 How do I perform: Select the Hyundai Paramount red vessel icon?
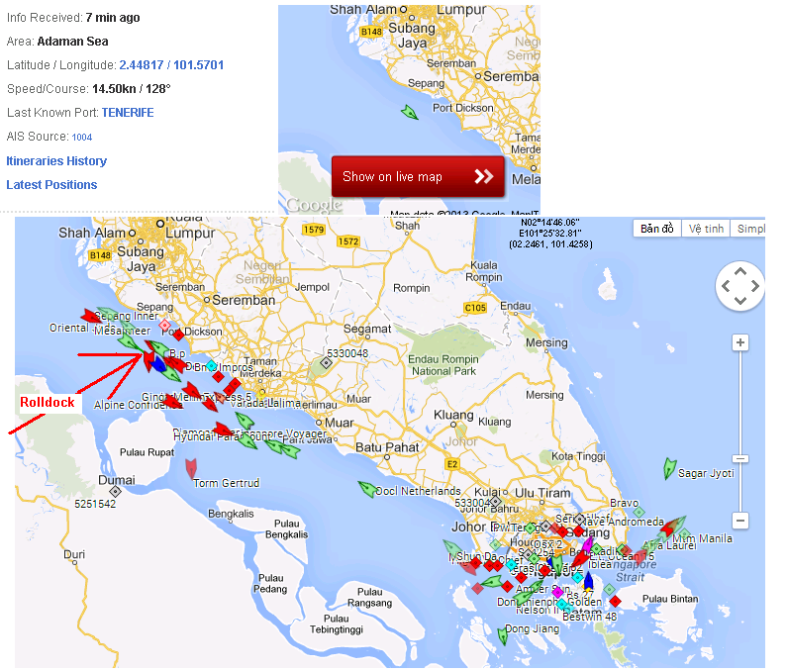(223, 430)
